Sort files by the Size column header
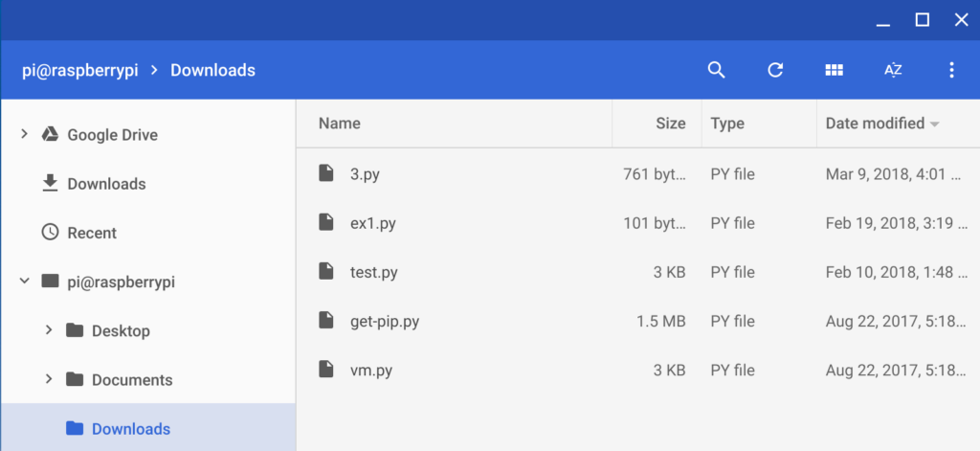980x451 pixels. click(x=670, y=124)
